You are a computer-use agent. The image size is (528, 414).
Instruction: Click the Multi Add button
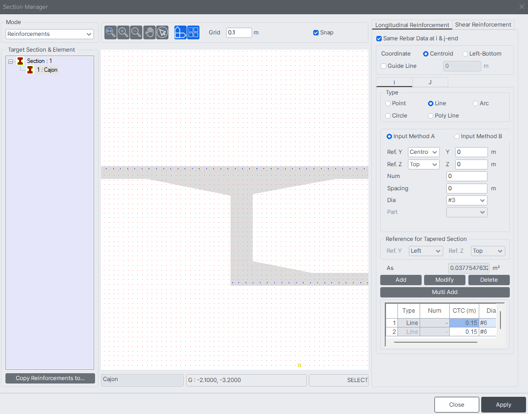(445, 292)
